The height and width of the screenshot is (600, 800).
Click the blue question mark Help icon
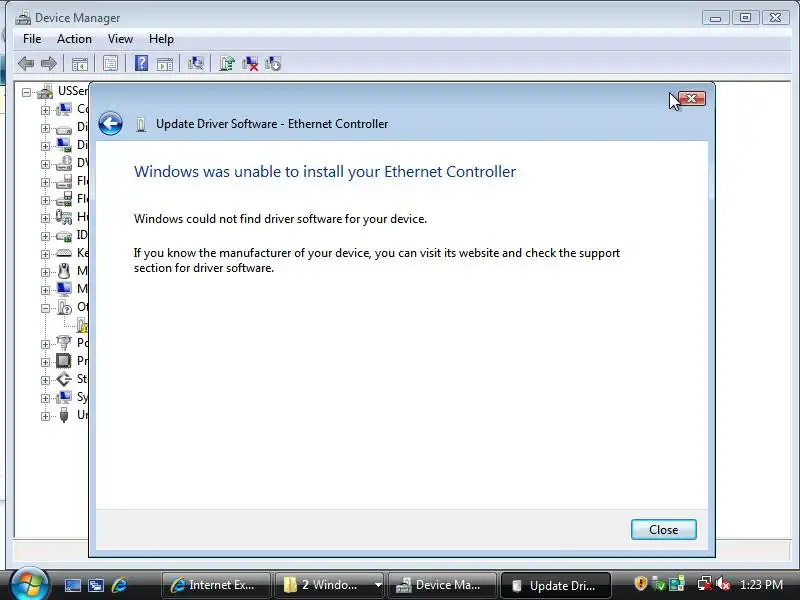click(141, 63)
